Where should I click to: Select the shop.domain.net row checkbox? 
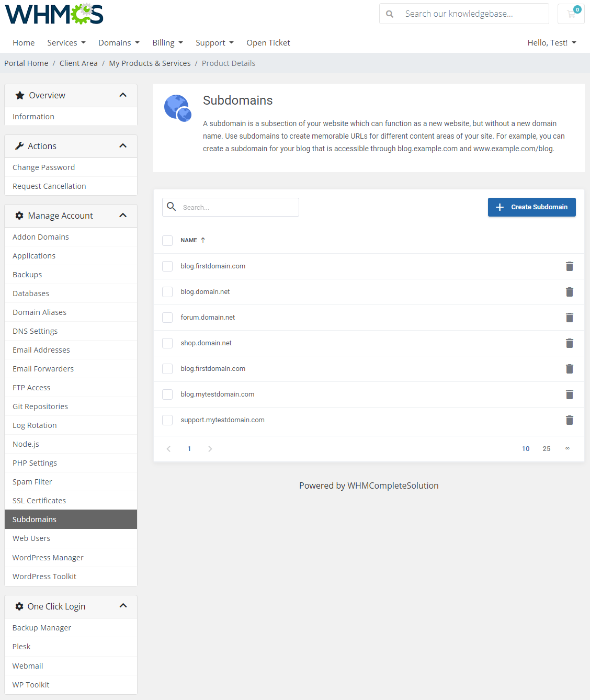click(x=167, y=343)
